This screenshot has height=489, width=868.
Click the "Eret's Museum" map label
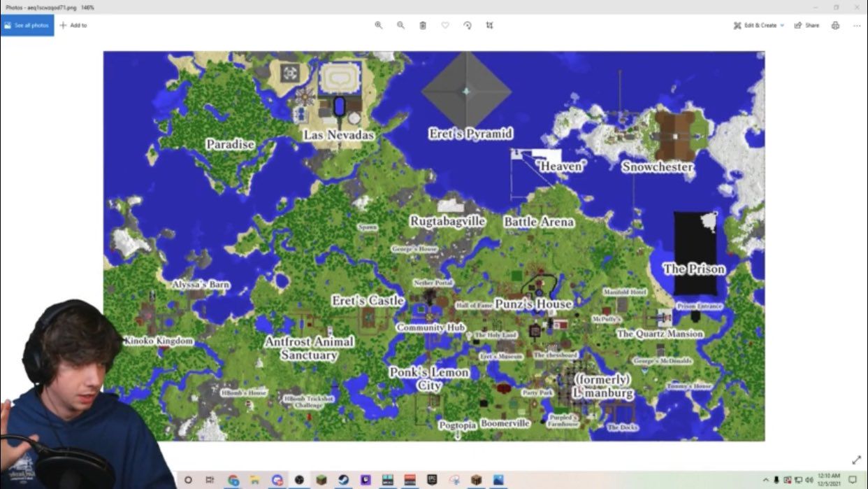(x=501, y=356)
